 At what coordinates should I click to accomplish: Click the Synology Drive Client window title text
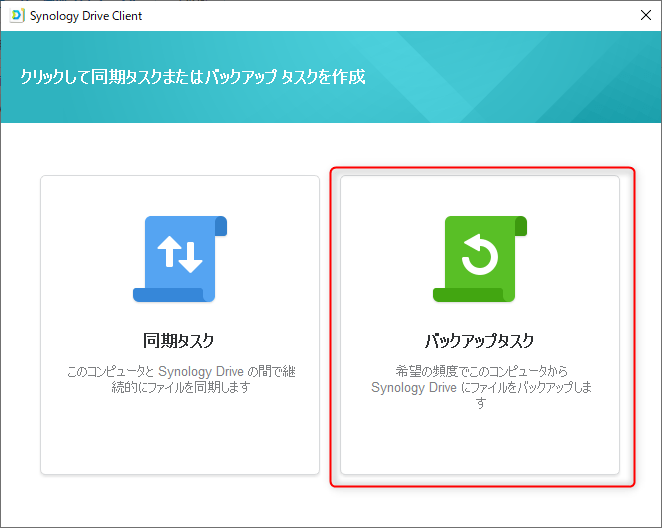(x=86, y=16)
